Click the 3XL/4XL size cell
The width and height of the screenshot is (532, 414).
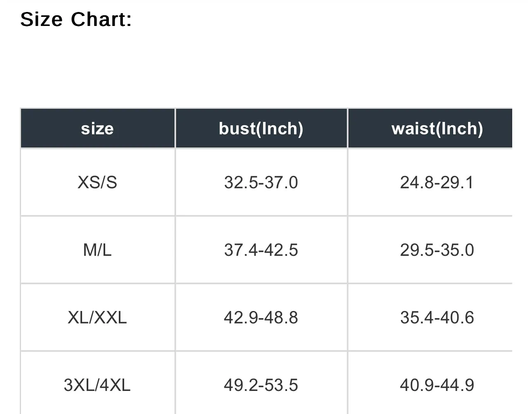(x=97, y=383)
